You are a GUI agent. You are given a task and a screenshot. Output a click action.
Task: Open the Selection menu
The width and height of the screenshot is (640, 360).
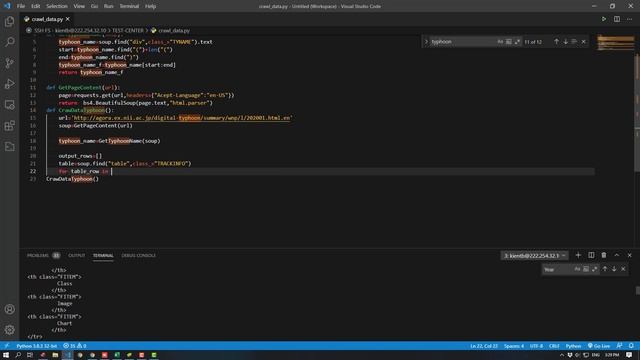point(57,6)
